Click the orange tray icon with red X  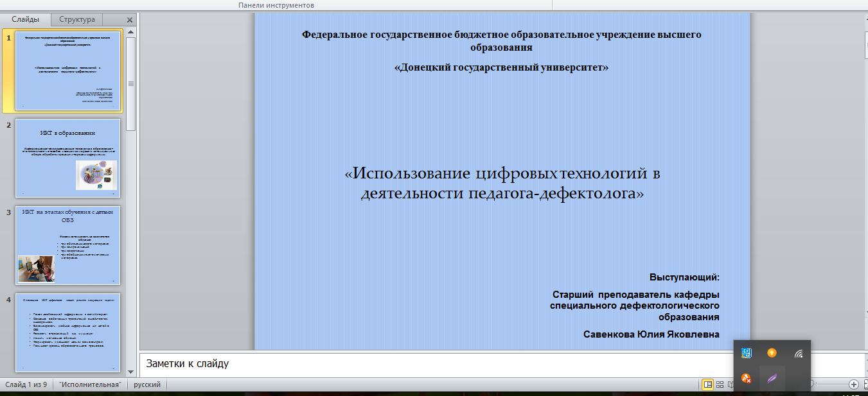click(747, 378)
